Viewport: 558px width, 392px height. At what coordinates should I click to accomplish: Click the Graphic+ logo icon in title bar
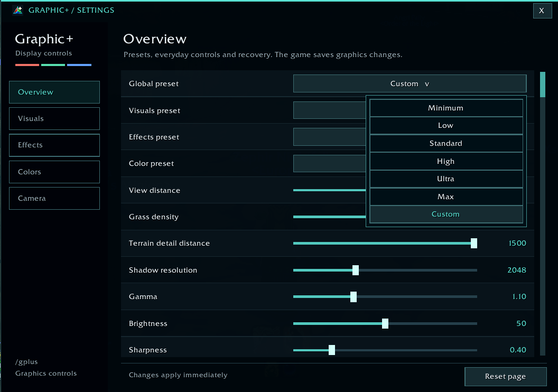click(18, 11)
